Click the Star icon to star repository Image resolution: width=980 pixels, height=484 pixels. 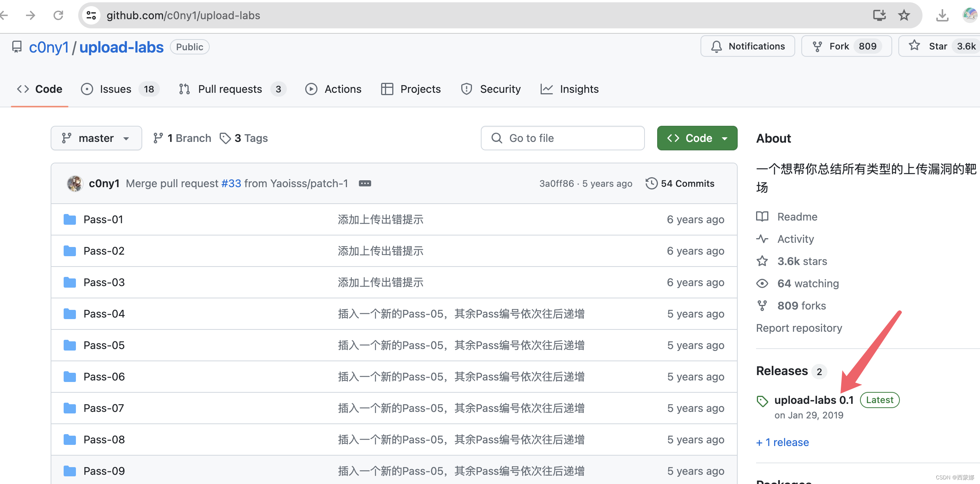click(x=914, y=46)
